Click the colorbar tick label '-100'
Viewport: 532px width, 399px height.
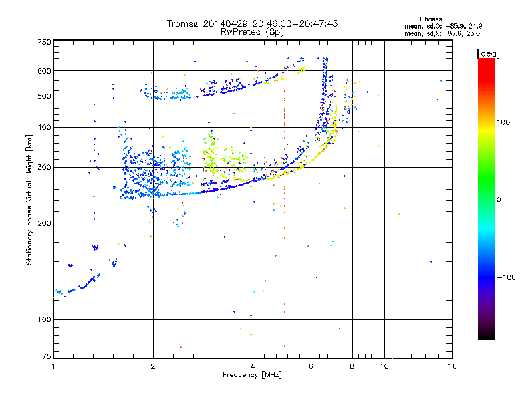(506, 277)
